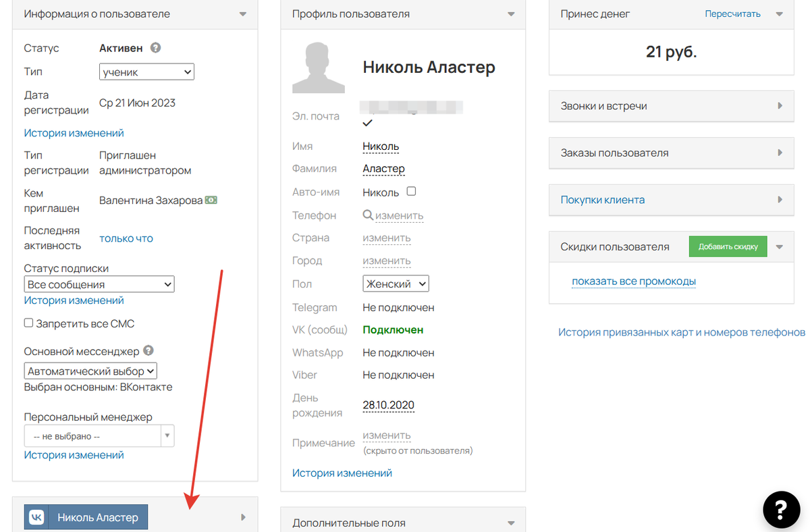810x532 pixels.
Task: Click the search icon in Телефон row
Action: pyautogui.click(x=368, y=215)
